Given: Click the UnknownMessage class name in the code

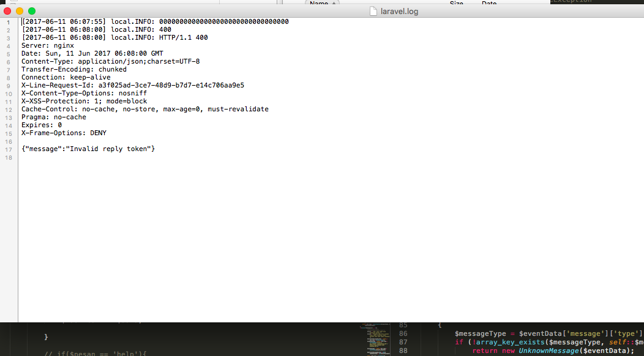Looking at the screenshot, I should pos(549,350).
